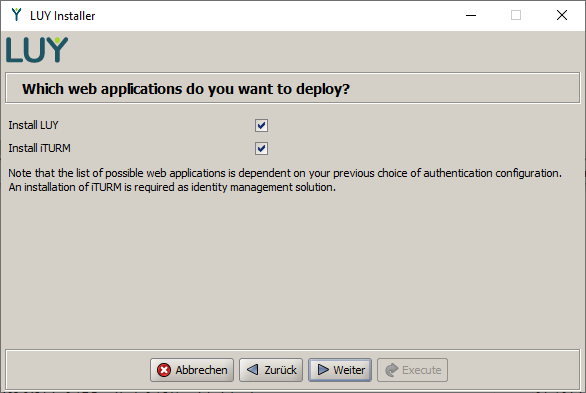Click the 'LUY Installer' title bar text
This screenshot has height=393, width=586.
pos(62,16)
